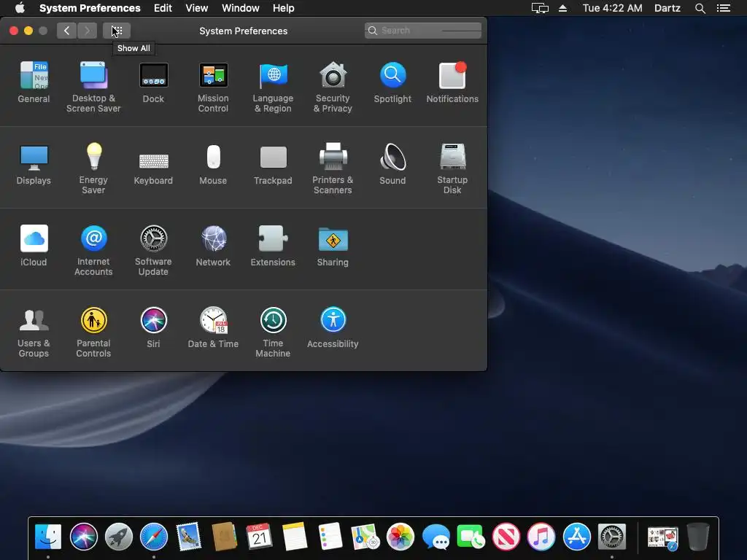The height and width of the screenshot is (560, 747).
Task: Open the System Preferences app menu
Action: point(90,8)
